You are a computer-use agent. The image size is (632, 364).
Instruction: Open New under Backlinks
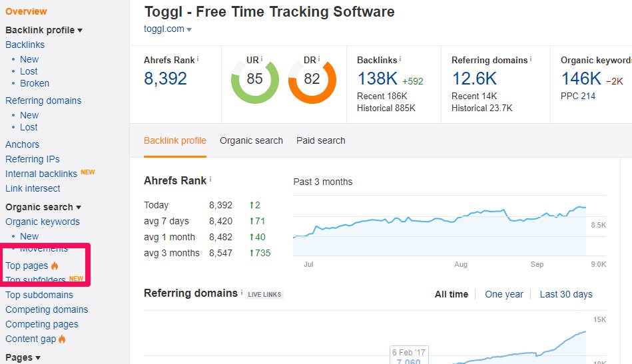click(x=29, y=59)
